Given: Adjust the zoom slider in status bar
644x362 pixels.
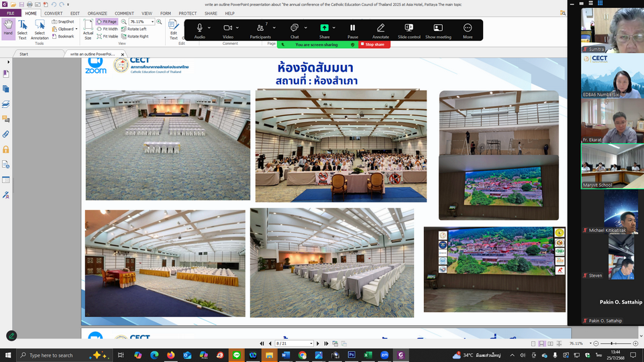Looking at the screenshot, I should click(x=612, y=343).
